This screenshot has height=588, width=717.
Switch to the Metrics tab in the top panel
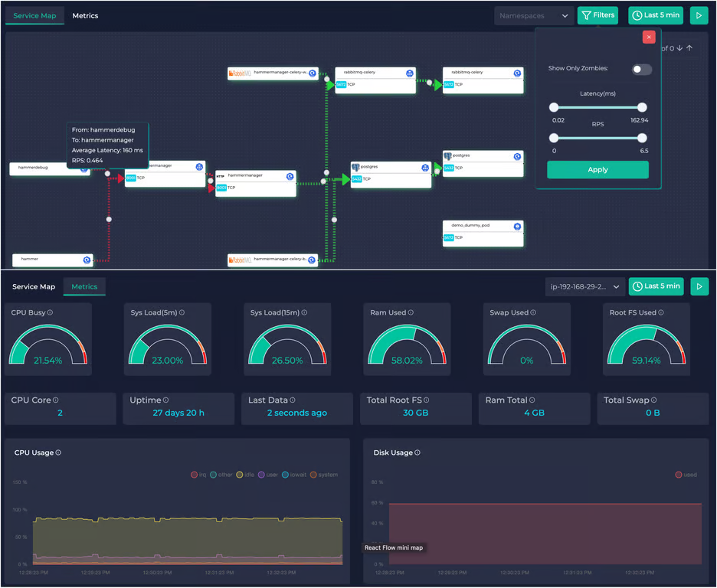pyautogui.click(x=85, y=15)
